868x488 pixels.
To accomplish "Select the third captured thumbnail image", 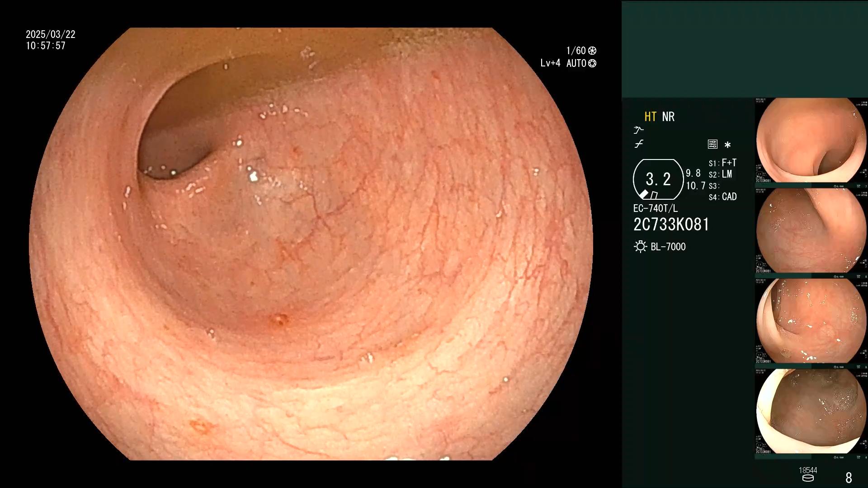I will 811,321.
